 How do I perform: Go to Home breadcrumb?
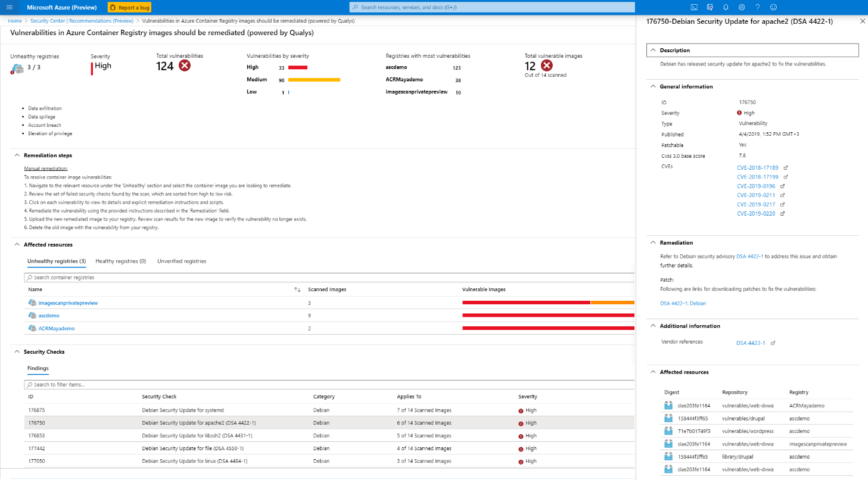coord(15,21)
